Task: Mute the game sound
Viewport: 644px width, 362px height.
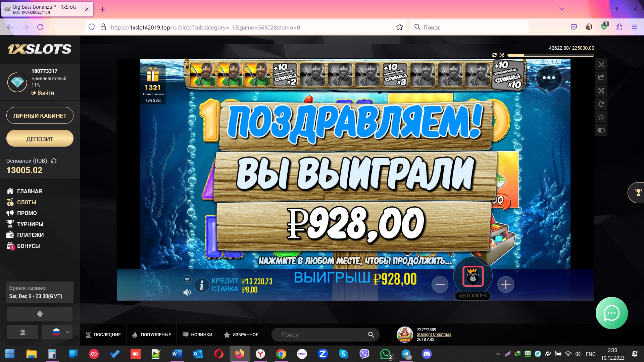Action: tap(187, 293)
